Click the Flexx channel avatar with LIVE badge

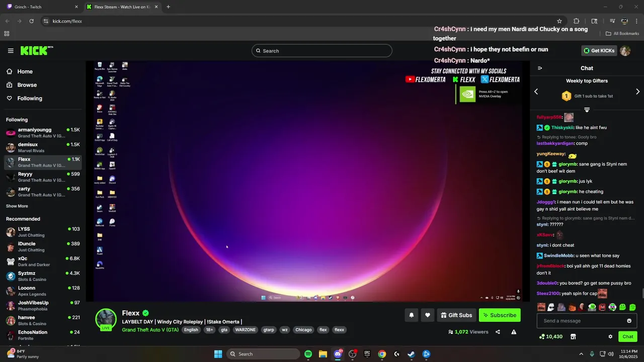106,320
